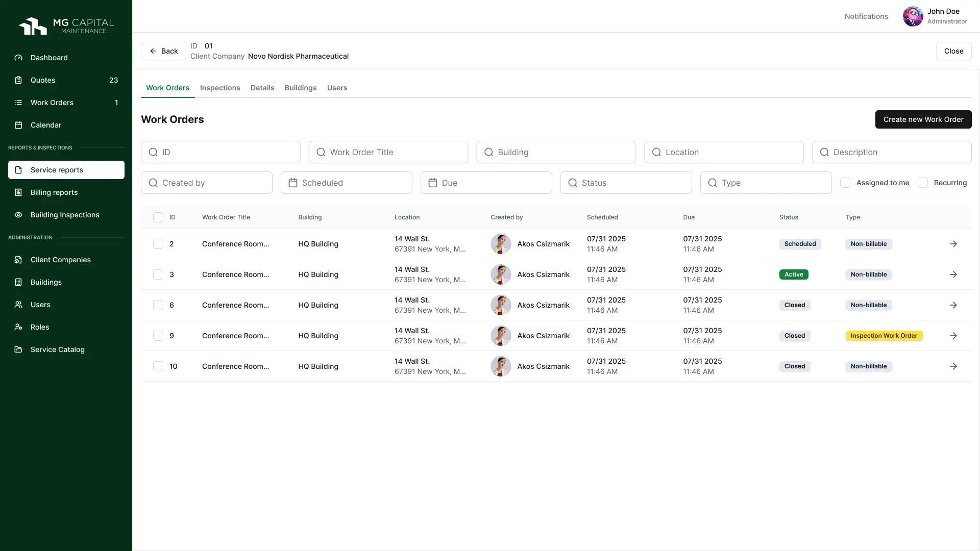This screenshot has width=980, height=551.
Task: Click the Dashboard gauge icon in sidebar
Action: [18, 58]
